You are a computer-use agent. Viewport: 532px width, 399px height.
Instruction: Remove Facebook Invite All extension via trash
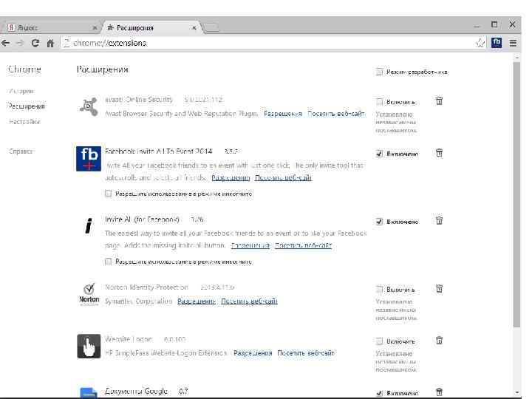click(439, 153)
